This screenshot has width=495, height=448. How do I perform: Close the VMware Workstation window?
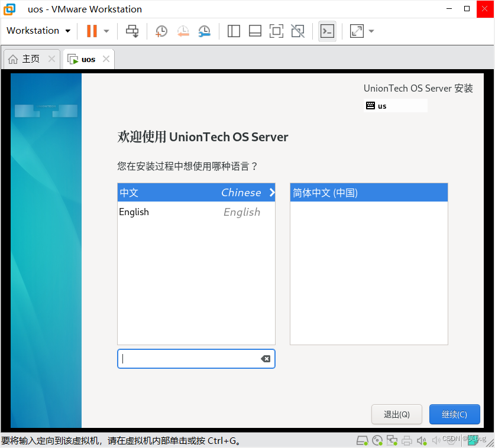coord(484,9)
